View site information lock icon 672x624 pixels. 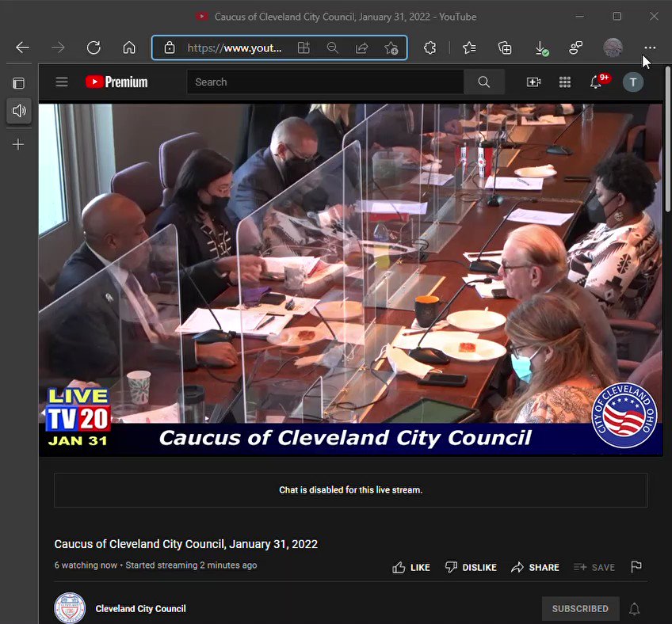[170, 48]
